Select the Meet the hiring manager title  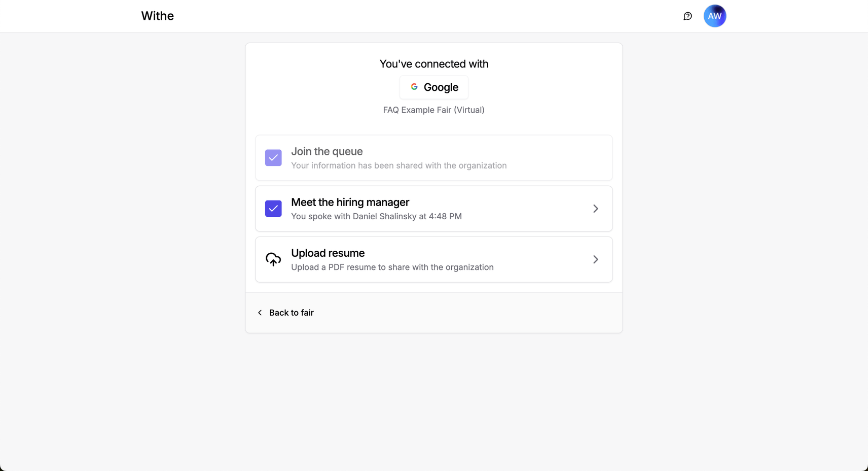(x=350, y=202)
